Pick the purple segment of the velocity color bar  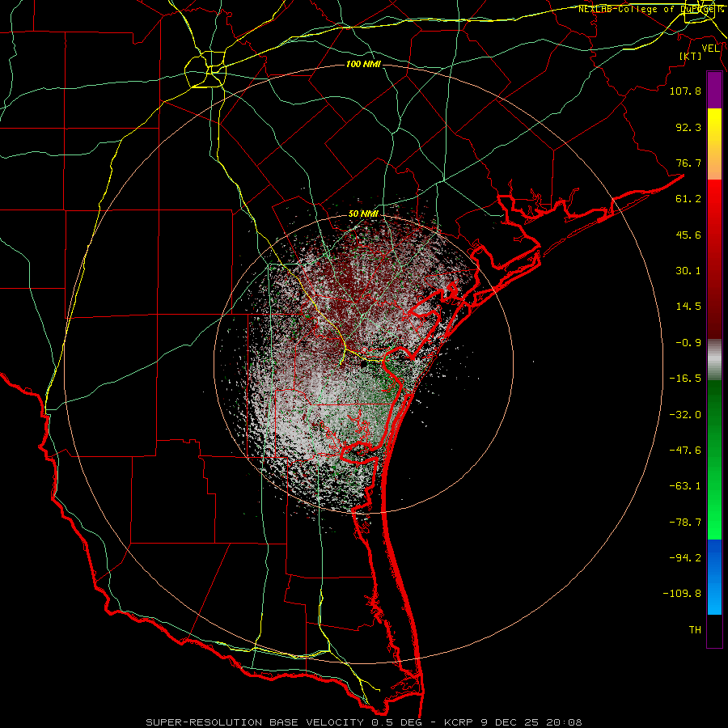tap(714, 90)
